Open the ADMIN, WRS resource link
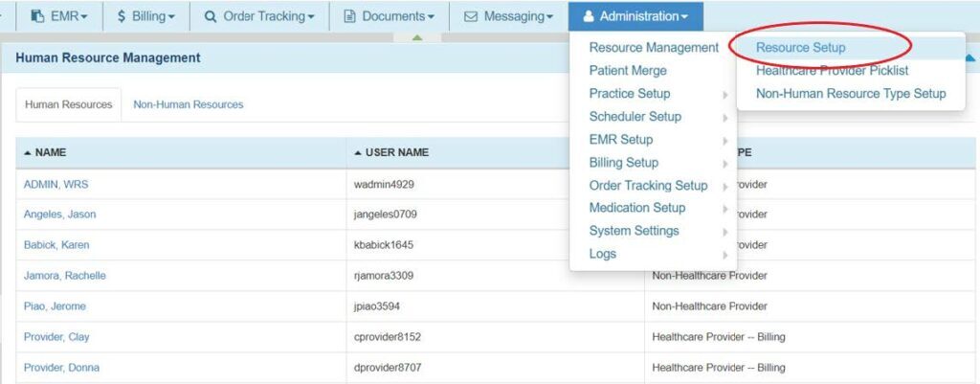The height and width of the screenshot is (384, 980). 56,184
